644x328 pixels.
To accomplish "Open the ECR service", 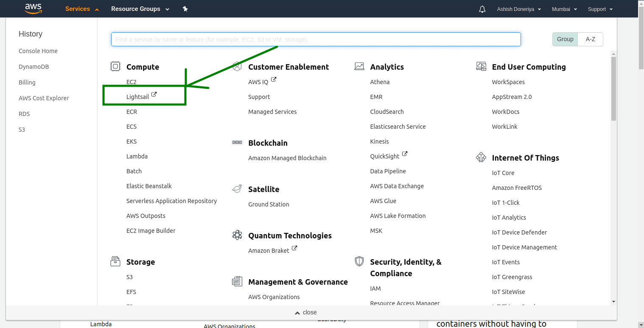I will pos(132,112).
